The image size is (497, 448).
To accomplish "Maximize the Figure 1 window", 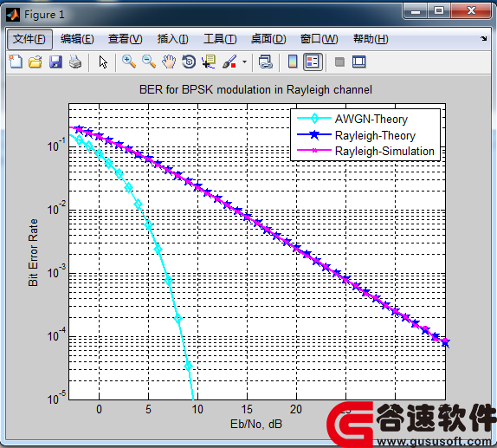I will [439, 11].
